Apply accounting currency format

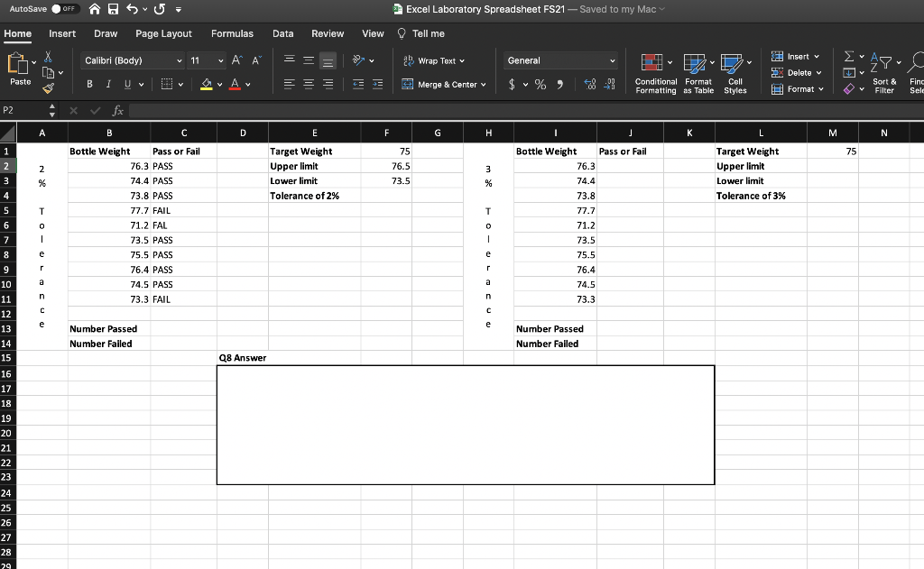(x=512, y=84)
